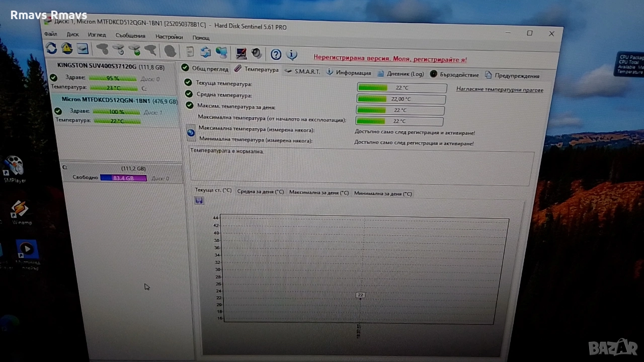This screenshot has width=644, height=362.
Task: Select the Средна за деня graph tab
Action: [260, 192]
